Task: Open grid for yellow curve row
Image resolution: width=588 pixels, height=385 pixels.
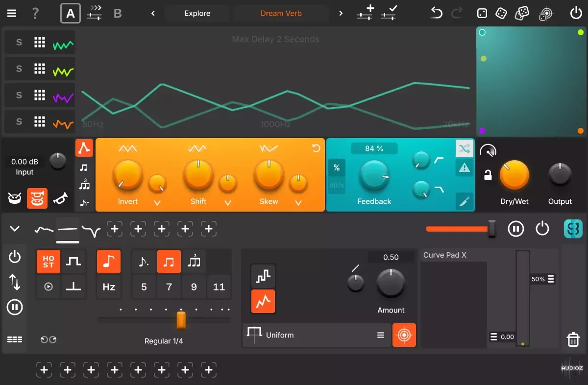Action: pos(40,69)
